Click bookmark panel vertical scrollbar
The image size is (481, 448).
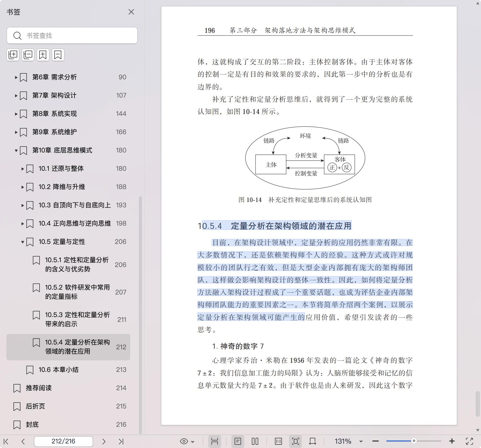(x=140, y=315)
